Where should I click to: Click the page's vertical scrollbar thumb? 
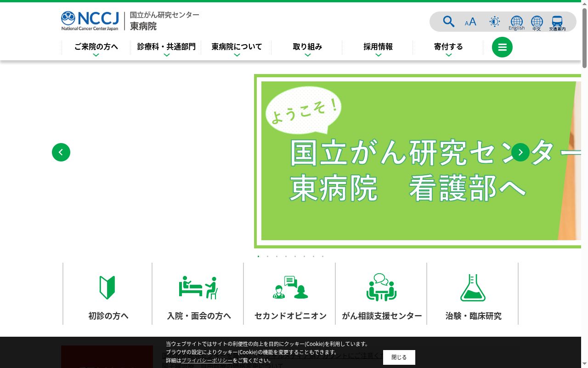[x=584, y=38]
